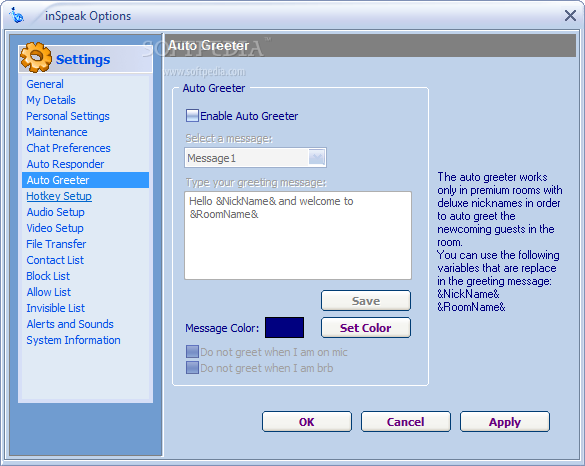Close the inSpeak Options window
Viewport: 585px width, 466px height.
pyautogui.click(x=570, y=16)
